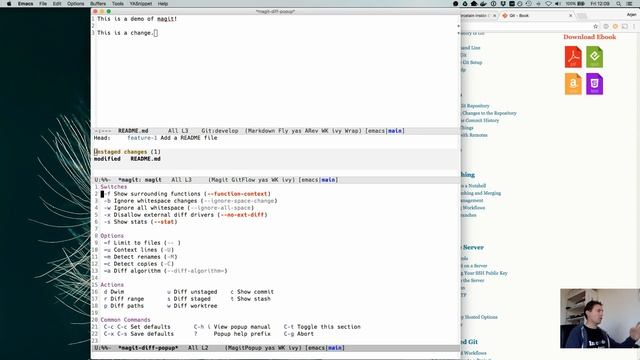
Task: Click the Diff paths action
Action: pos(124,306)
